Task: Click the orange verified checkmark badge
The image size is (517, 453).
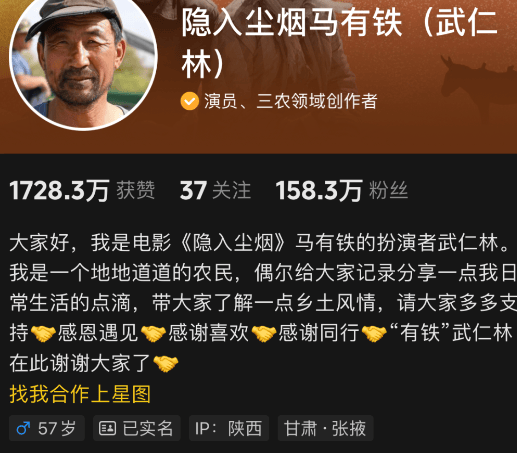Action: click(190, 101)
